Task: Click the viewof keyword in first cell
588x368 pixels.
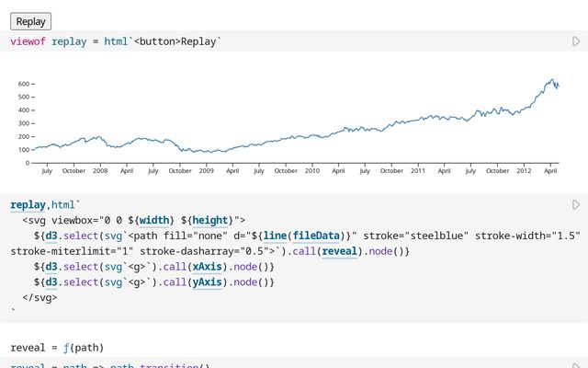Action: point(28,41)
